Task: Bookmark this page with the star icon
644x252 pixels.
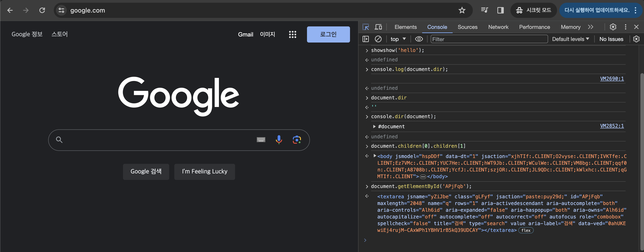Action: tap(462, 10)
